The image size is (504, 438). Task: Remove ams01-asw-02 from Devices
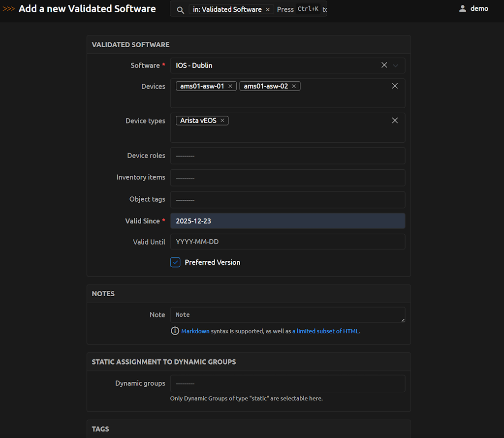click(294, 86)
